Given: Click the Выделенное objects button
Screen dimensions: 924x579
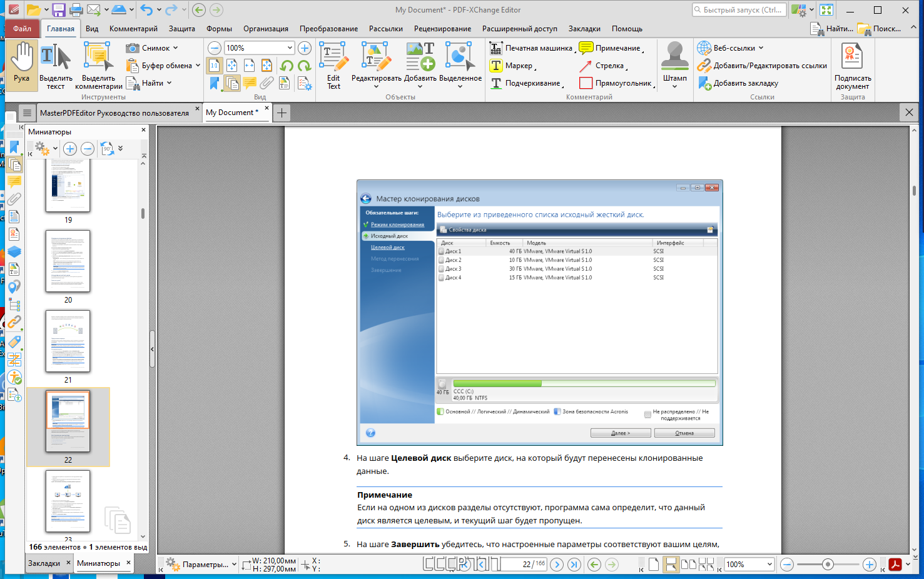Looking at the screenshot, I should (x=460, y=66).
